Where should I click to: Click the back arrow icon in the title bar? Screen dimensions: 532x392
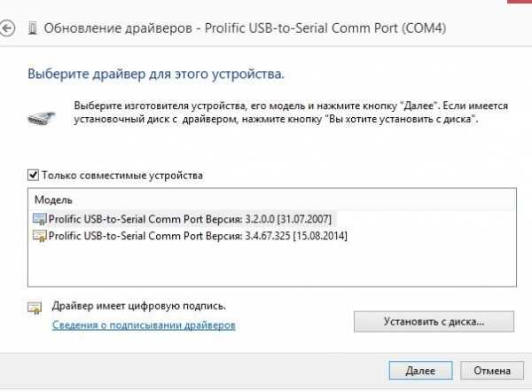pos(9,29)
